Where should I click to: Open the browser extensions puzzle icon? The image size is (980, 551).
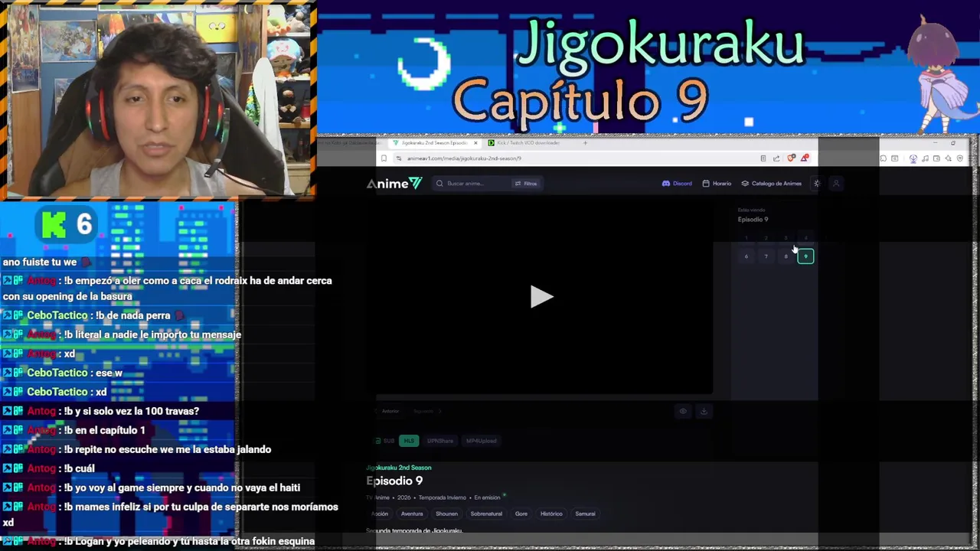pos(884,158)
